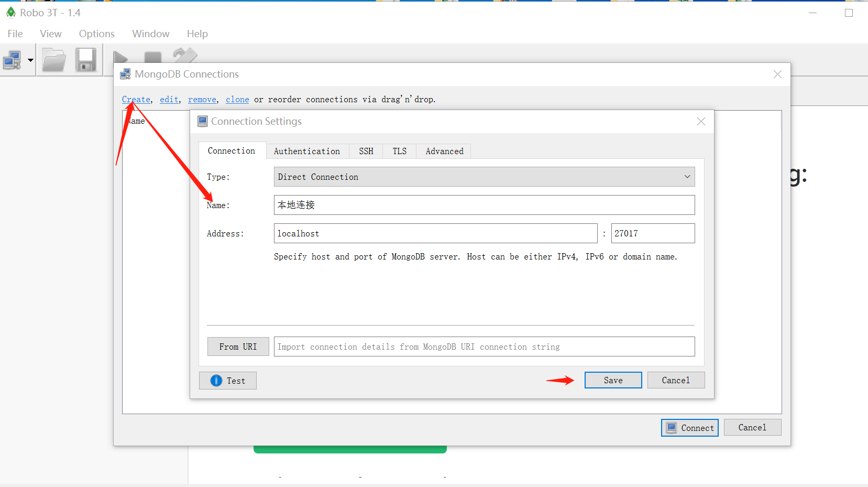The width and height of the screenshot is (868, 487).
Task: Click the Execute play toolbar icon
Action: (120, 57)
